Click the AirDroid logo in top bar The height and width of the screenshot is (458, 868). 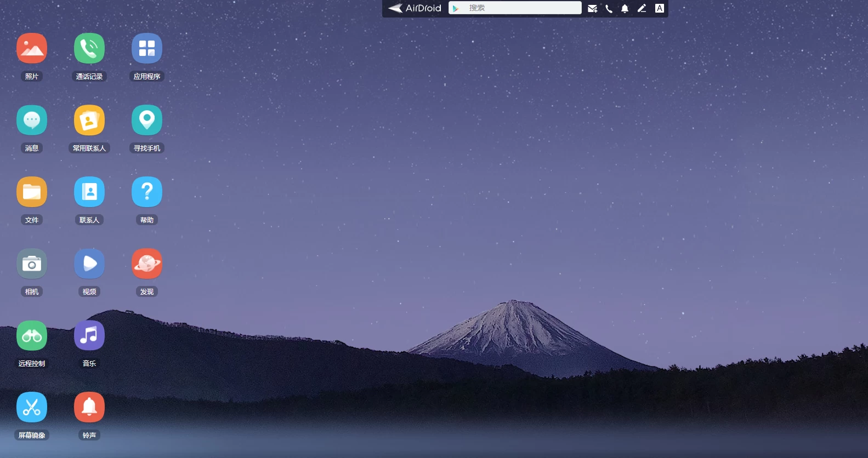(415, 8)
